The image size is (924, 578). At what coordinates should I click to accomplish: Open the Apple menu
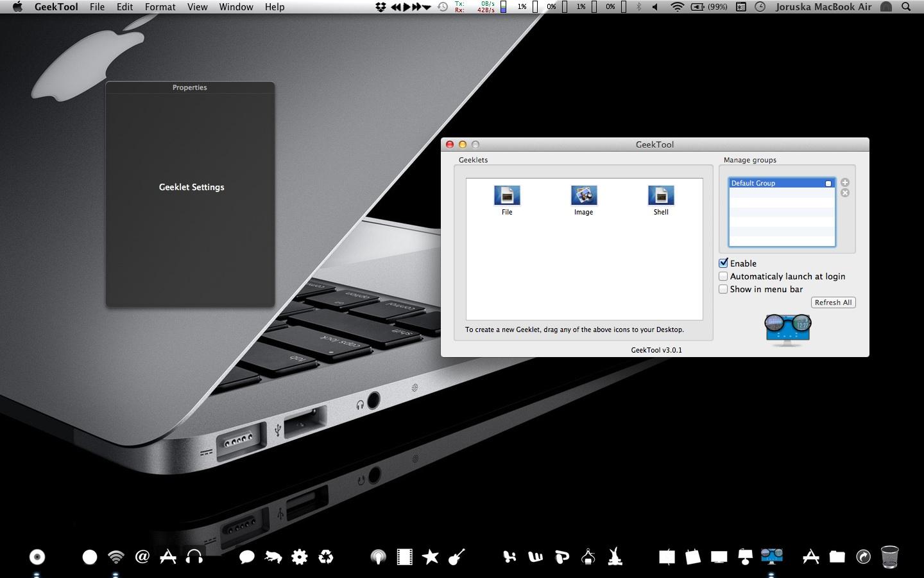17,7
